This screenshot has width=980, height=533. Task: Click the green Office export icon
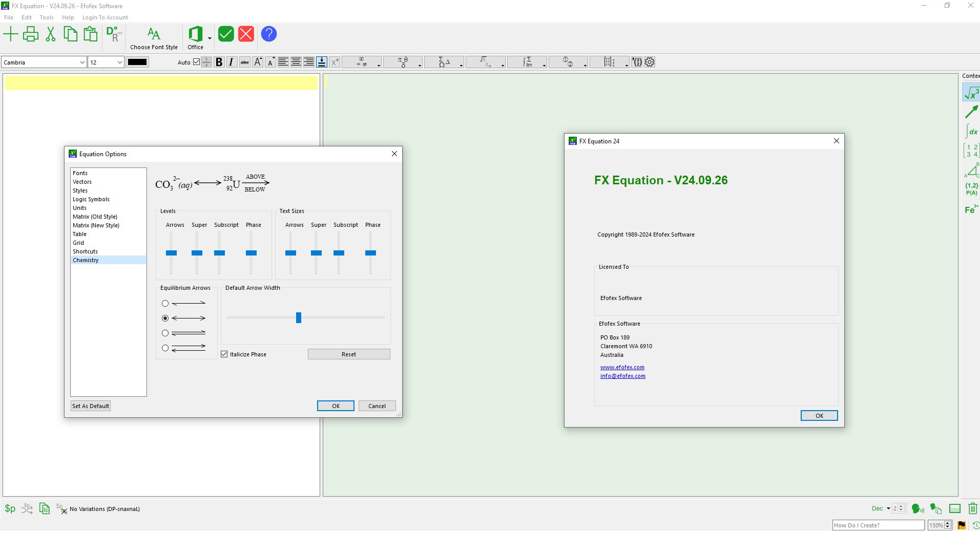point(195,34)
